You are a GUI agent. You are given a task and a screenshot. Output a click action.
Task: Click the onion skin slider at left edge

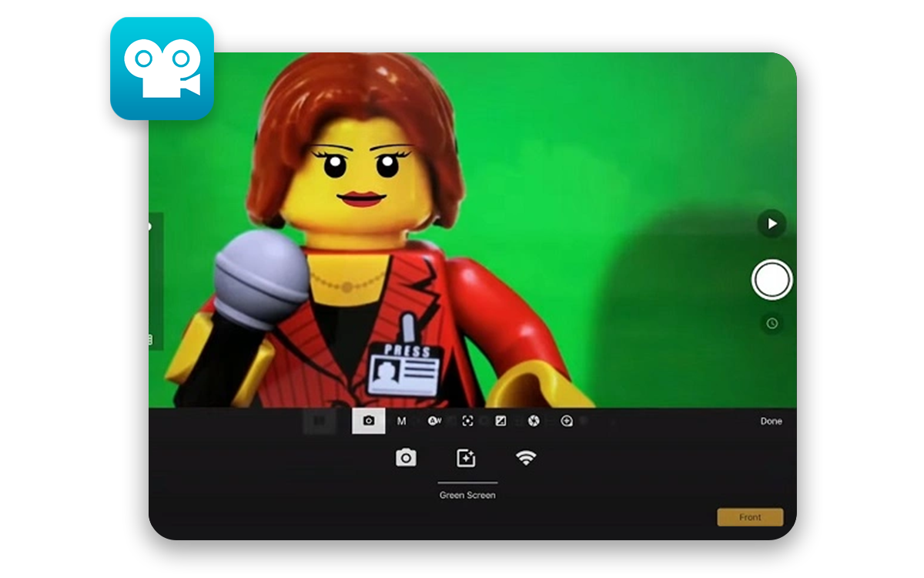[156, 281]
